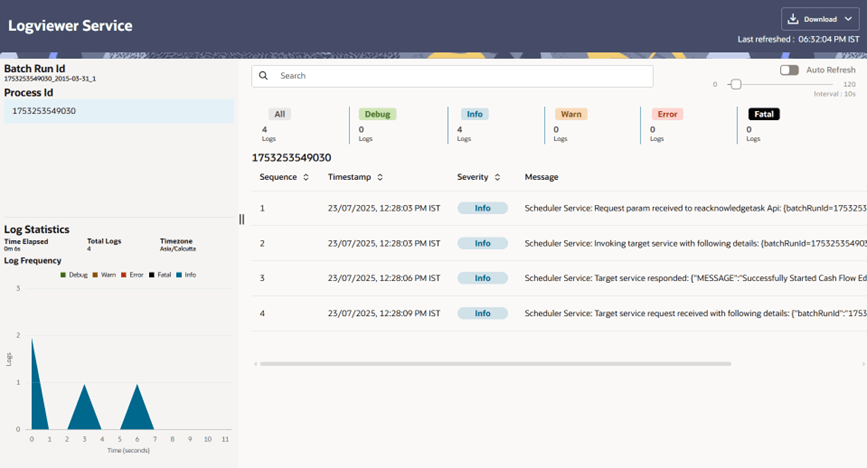The width and height of the screenshot is (867, 468).
Task: Toggle Warn series in chart legend
Action: pos(104,275)
